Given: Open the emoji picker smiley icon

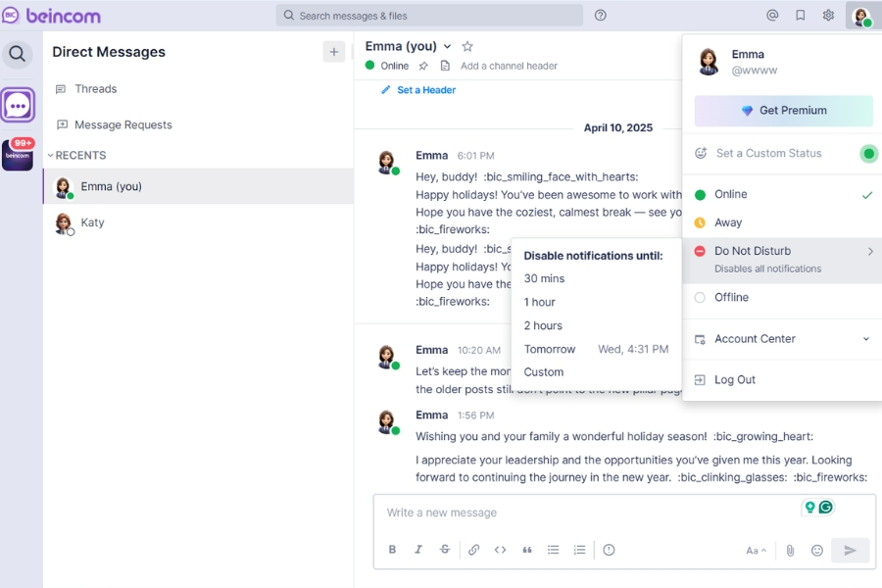Looking at the screenshot, I should point(816,551).
